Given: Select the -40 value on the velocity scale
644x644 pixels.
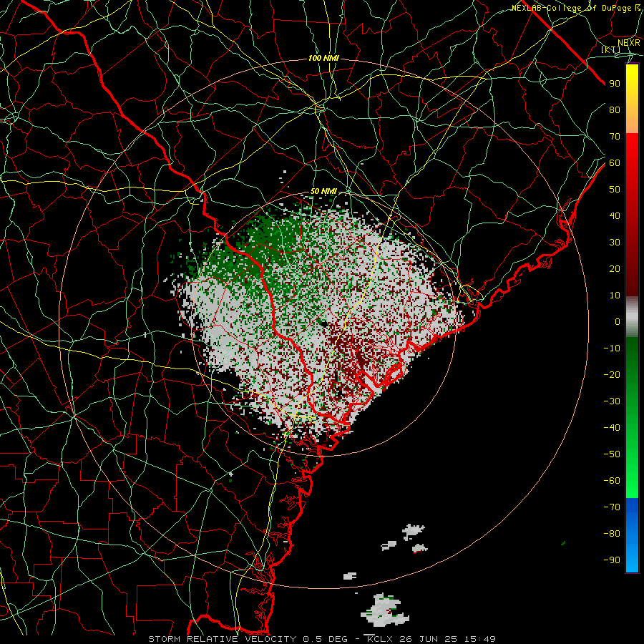Looking at the screenshot, I should click(612, 428).
